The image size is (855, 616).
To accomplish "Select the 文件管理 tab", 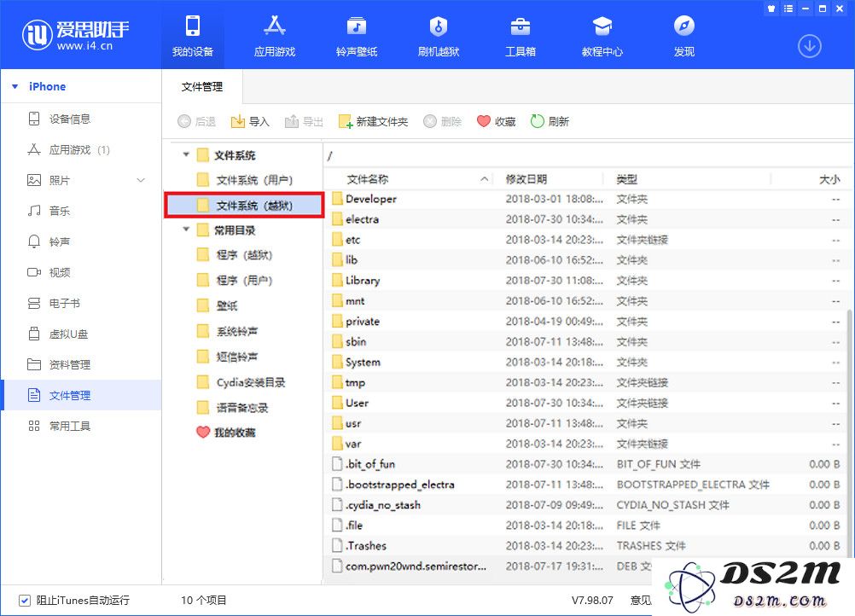I will click(201, 87).
